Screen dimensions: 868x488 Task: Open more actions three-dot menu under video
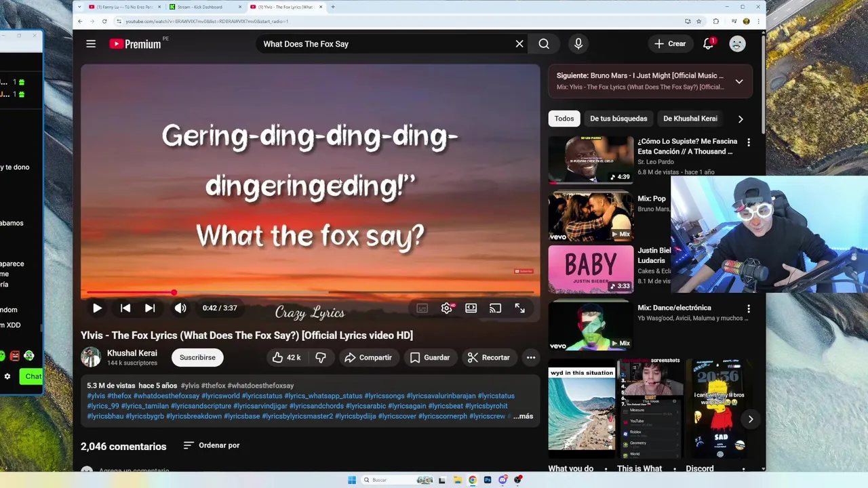click(531, 357)
